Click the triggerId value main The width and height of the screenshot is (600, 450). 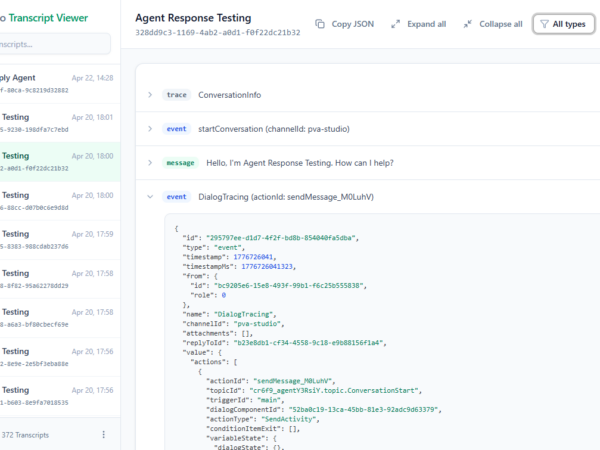click(x=269, y=400)
